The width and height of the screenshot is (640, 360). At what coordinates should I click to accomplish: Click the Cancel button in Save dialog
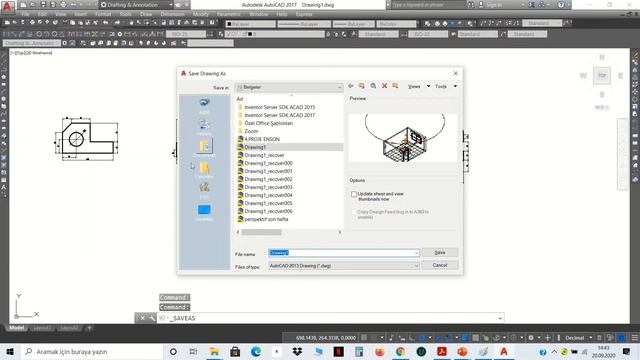(x=440, y=265)
